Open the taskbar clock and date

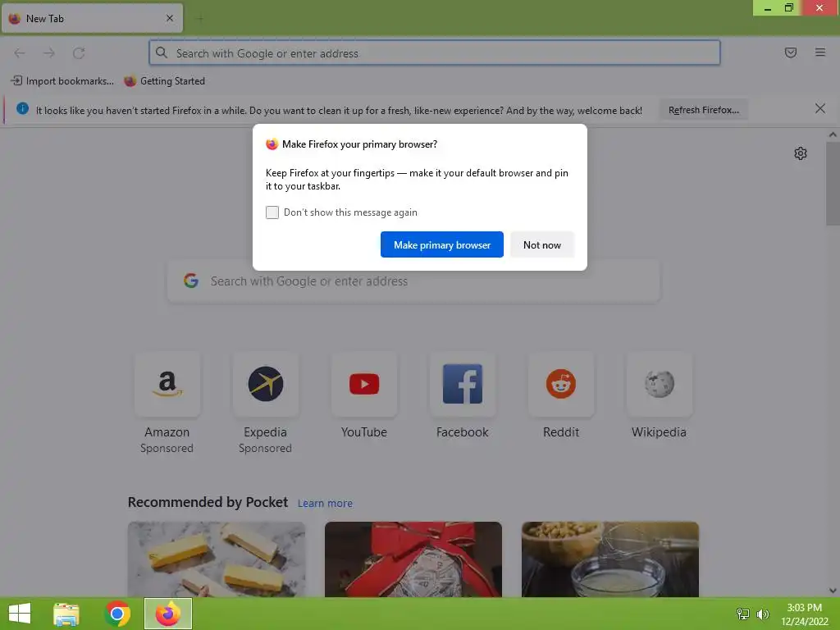[x=804, y=614]
